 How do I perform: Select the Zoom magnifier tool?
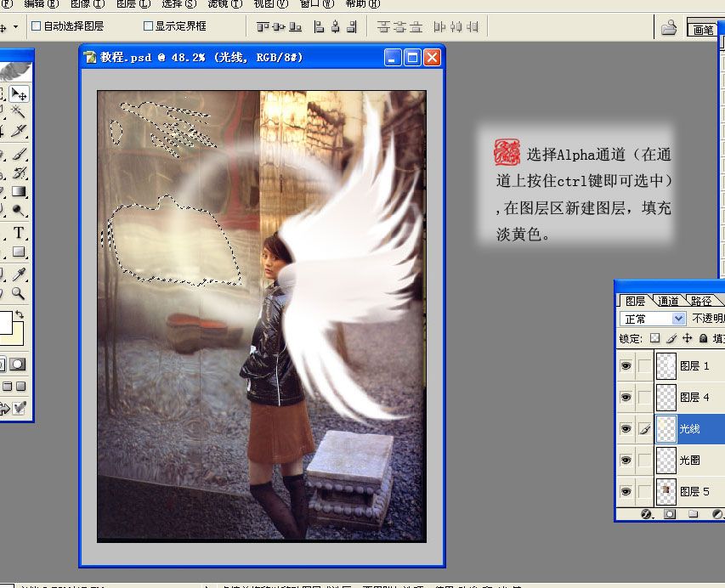[19, 293]
